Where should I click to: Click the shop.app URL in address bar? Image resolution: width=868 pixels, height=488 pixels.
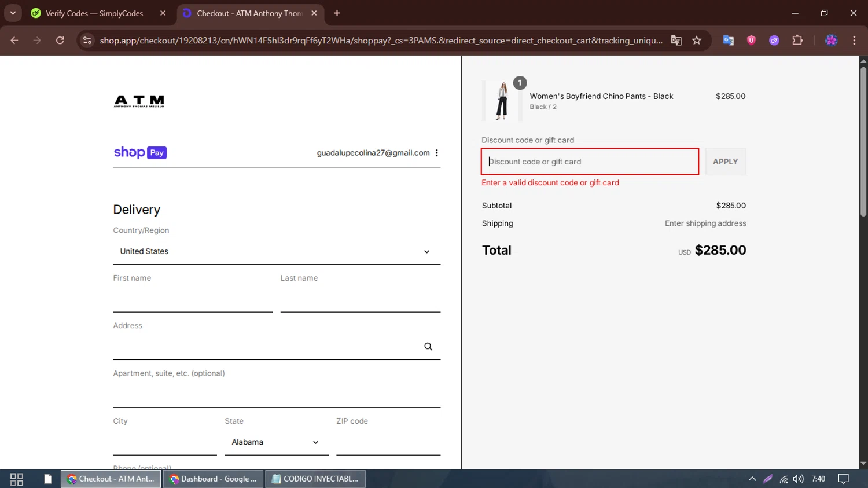point(381,40)
